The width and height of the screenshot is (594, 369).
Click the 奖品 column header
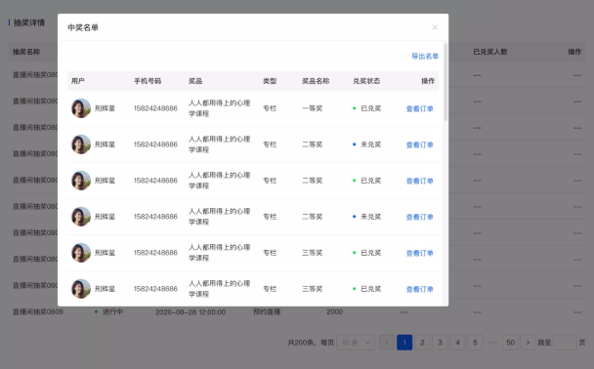(195, 81)
